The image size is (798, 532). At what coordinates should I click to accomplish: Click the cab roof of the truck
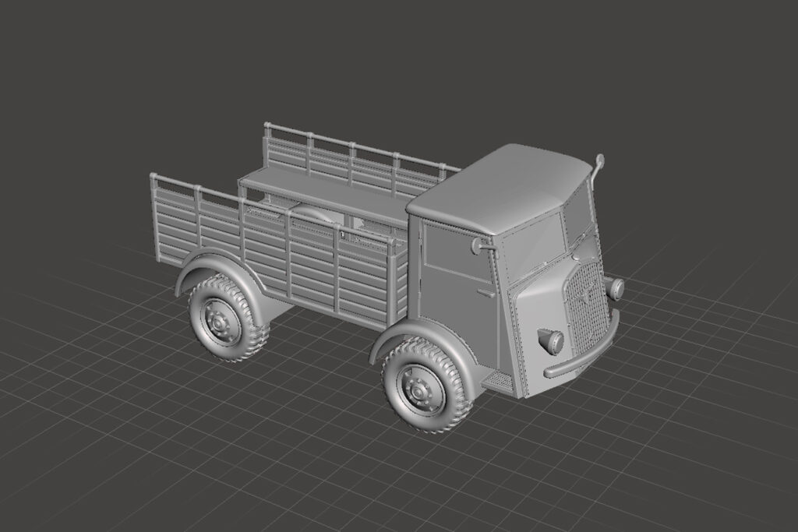pos(499,187)
